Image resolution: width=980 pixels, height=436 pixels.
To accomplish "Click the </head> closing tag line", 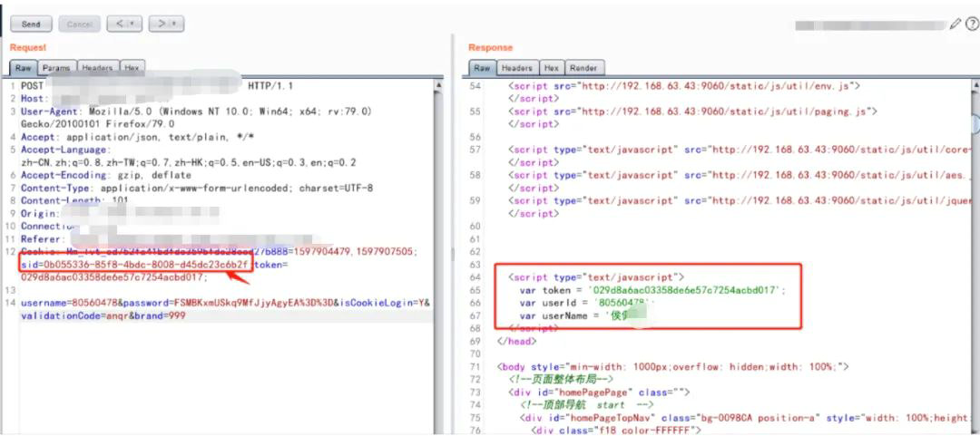I will [516, 341].
